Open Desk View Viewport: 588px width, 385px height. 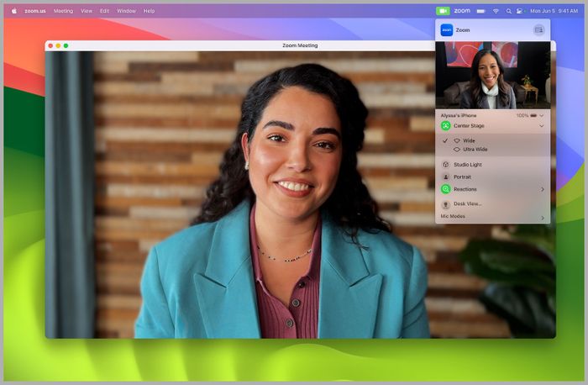pyautogui.click(x=468, y=203)
